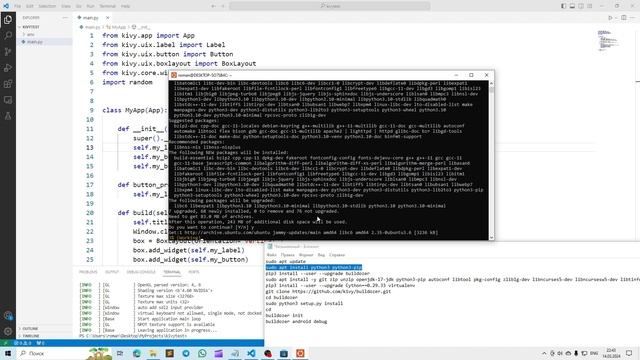Click Ubuntu terminal scrollbar up arrow
Screen dimensions: 640x360
tap(491, 84)
